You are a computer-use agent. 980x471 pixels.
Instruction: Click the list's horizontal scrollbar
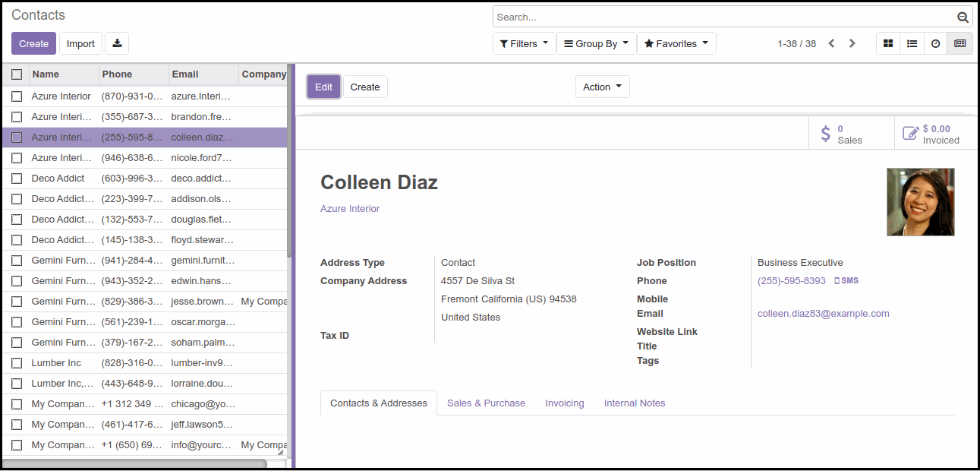[x=135, y=463]
